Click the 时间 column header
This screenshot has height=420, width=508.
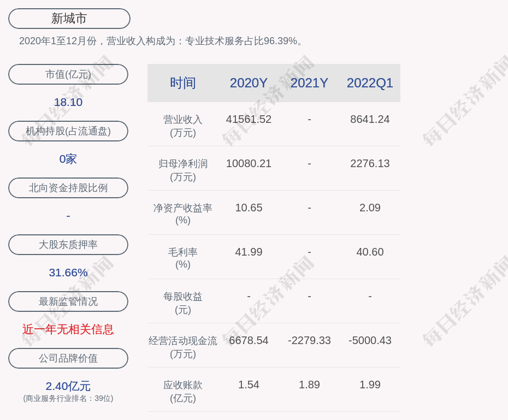(x=183, y=83)
